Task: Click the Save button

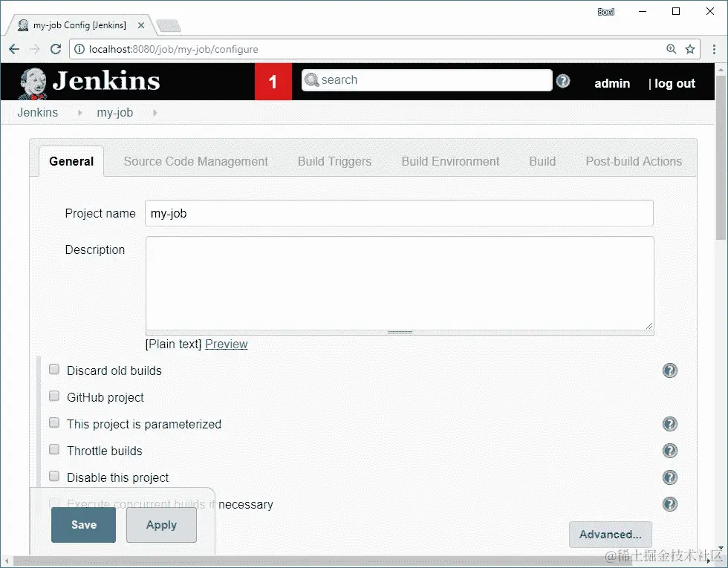Action: 83,525
